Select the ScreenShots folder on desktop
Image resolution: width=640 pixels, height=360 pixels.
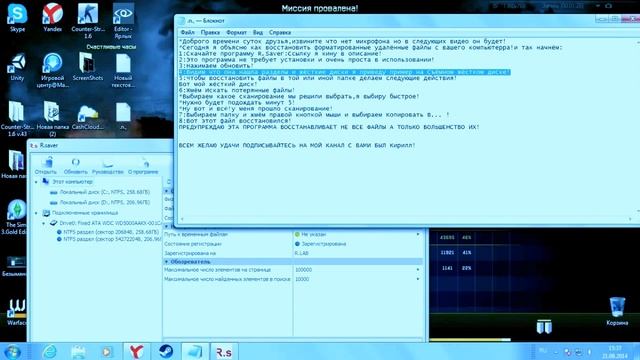pos(88,67)
